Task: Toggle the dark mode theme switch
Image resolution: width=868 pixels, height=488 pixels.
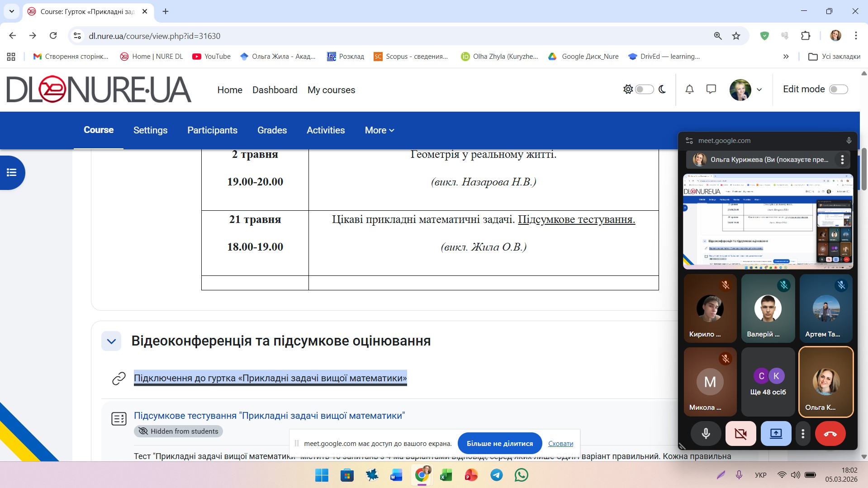Action: (x=644, y=90)
